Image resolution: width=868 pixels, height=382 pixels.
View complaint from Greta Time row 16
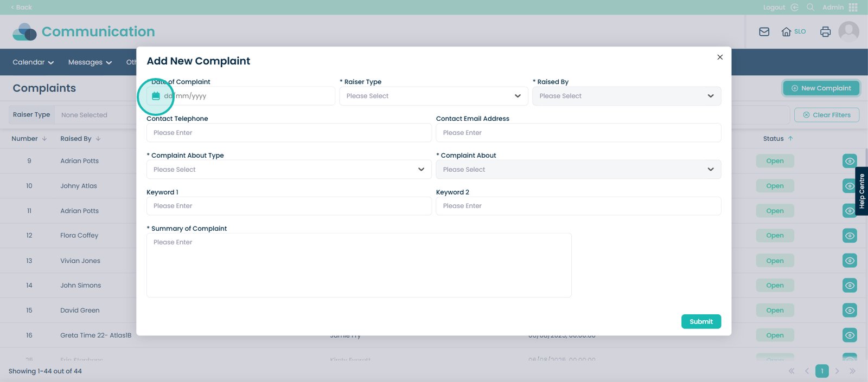click(x=850, y=335)
